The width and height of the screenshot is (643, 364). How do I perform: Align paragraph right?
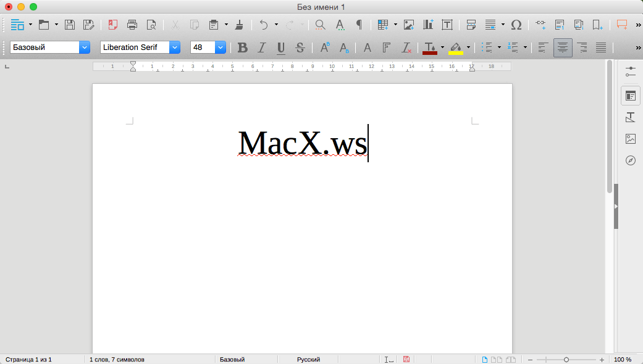click(x=582, y=48)
